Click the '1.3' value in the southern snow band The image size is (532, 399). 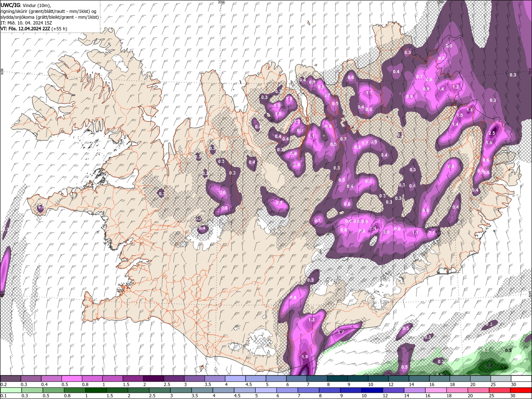click(312, 320)
